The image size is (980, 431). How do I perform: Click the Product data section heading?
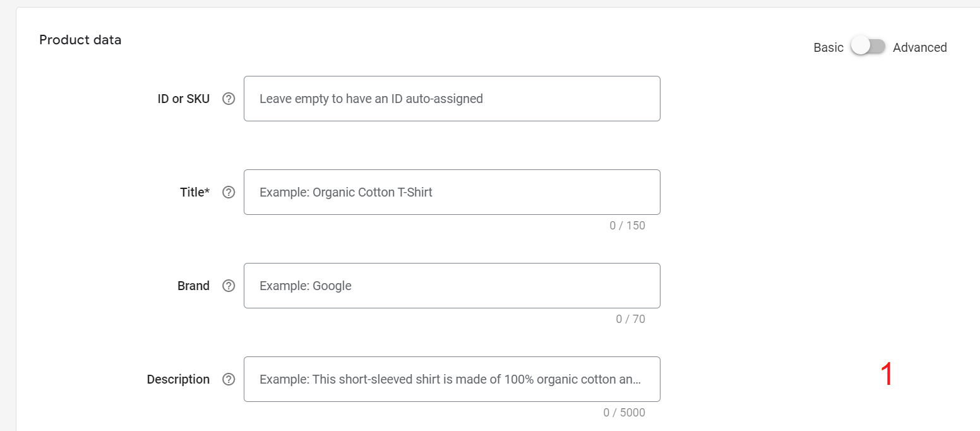click(x=80, y=40)
